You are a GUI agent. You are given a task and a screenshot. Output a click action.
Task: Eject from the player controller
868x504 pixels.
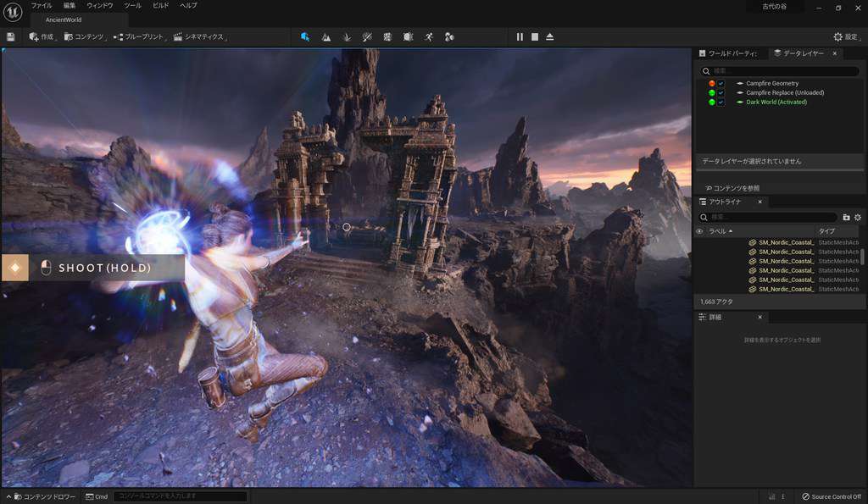[549, 37]
